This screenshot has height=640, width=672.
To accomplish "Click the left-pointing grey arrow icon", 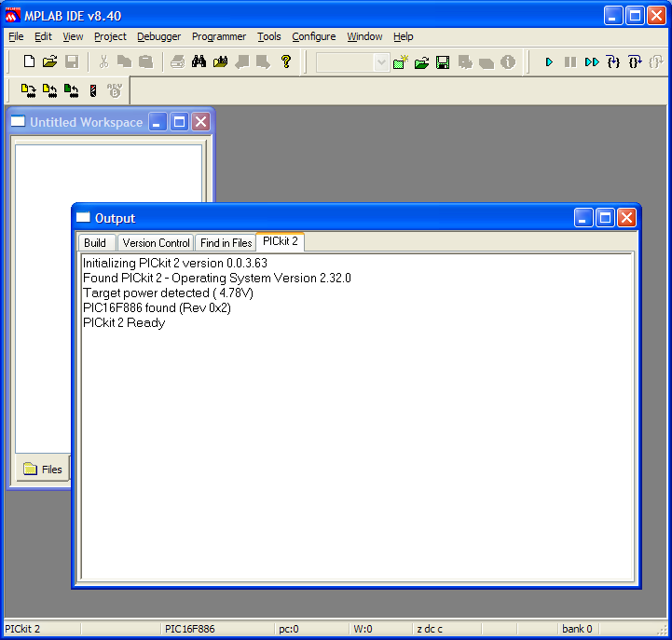I will pyautogui.click(x=241, y=61).
